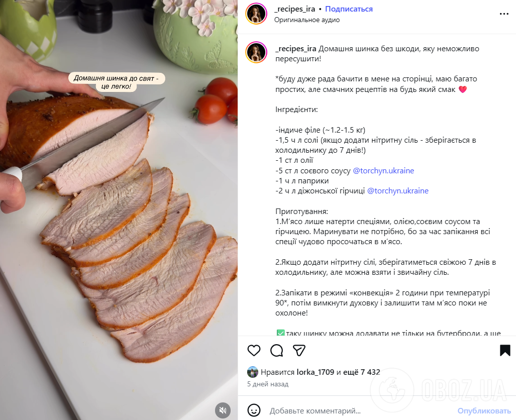
Task: Share the post via paper plane icon
Action: (x=299, y=350)
